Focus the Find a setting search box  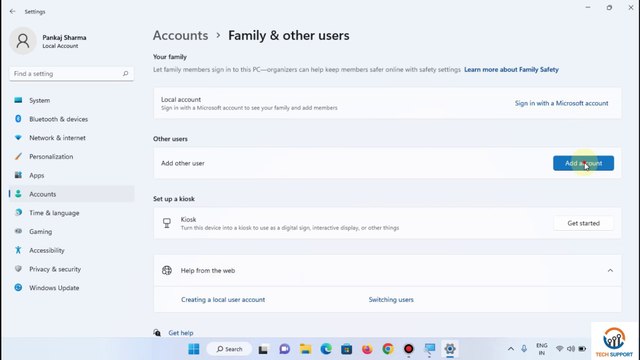coord(71,73)
